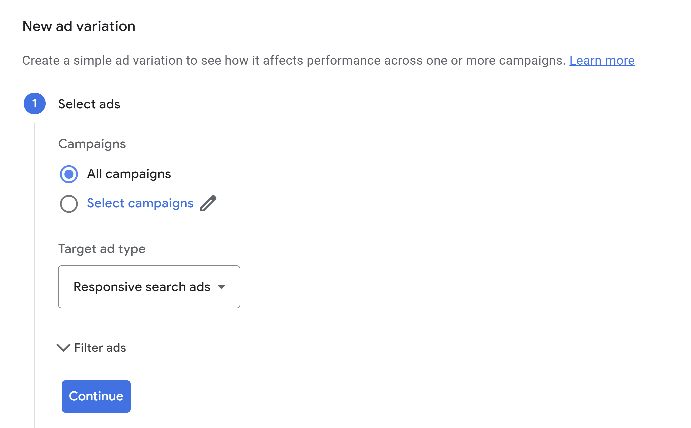This screenshot has height=428, width=691.
Task: Click the Filter ads label text
Action: 100,348
